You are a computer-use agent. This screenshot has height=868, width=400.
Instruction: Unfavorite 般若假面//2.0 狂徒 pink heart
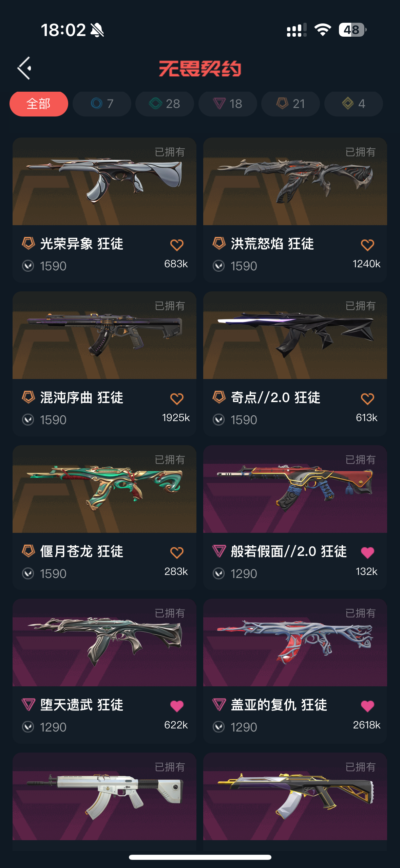click(x=367, y=553)
